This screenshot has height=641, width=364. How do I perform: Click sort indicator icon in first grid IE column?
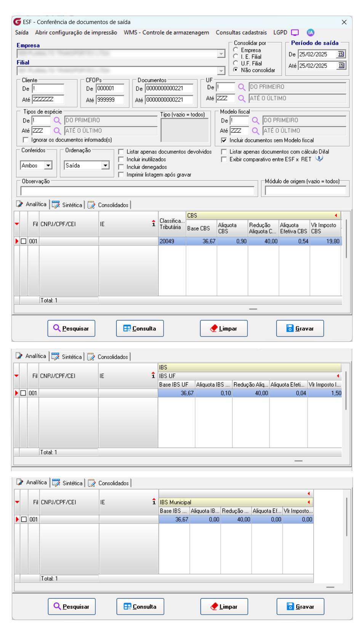coord(154,223)
